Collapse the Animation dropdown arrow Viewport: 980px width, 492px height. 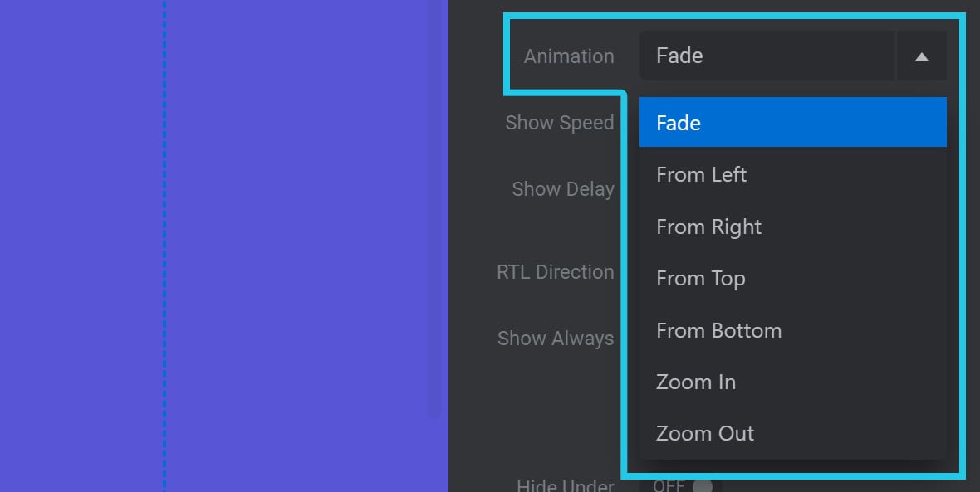pyautogui.click(x=921, y=56)
